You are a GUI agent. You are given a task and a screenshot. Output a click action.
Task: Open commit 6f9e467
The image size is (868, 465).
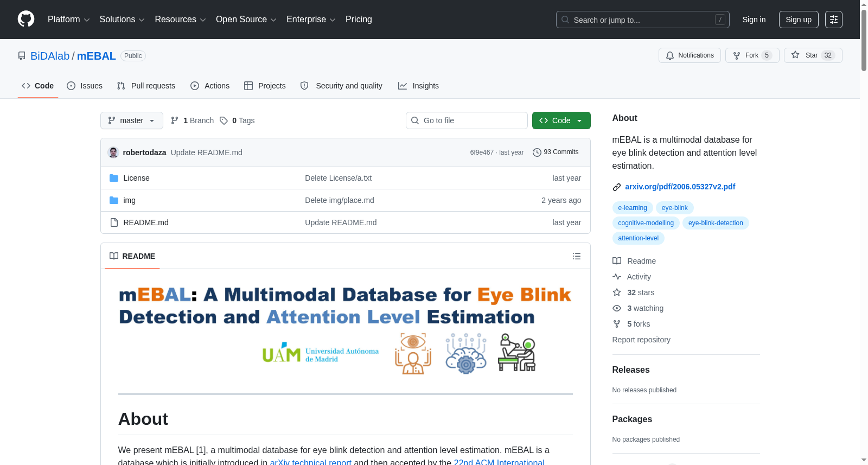pos(482,152)
